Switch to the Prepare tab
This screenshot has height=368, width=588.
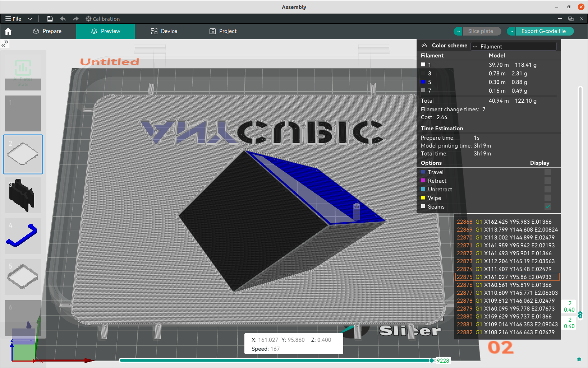point(47,31)
